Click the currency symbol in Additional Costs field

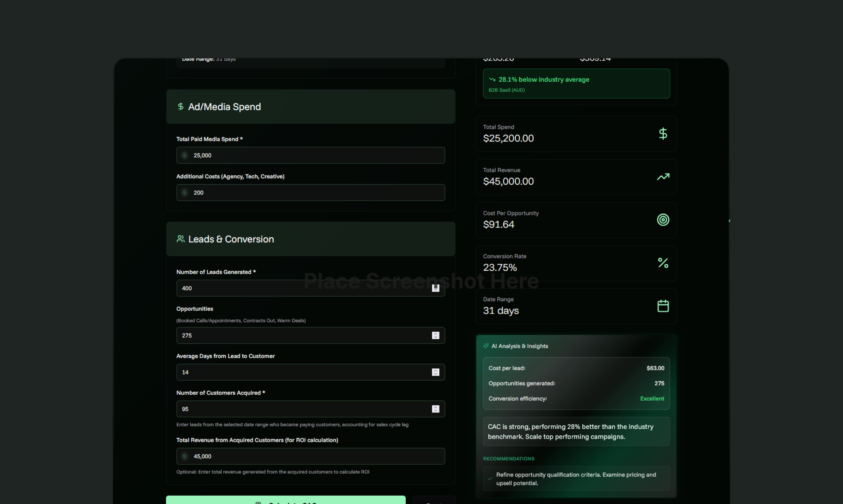(185, 193)
